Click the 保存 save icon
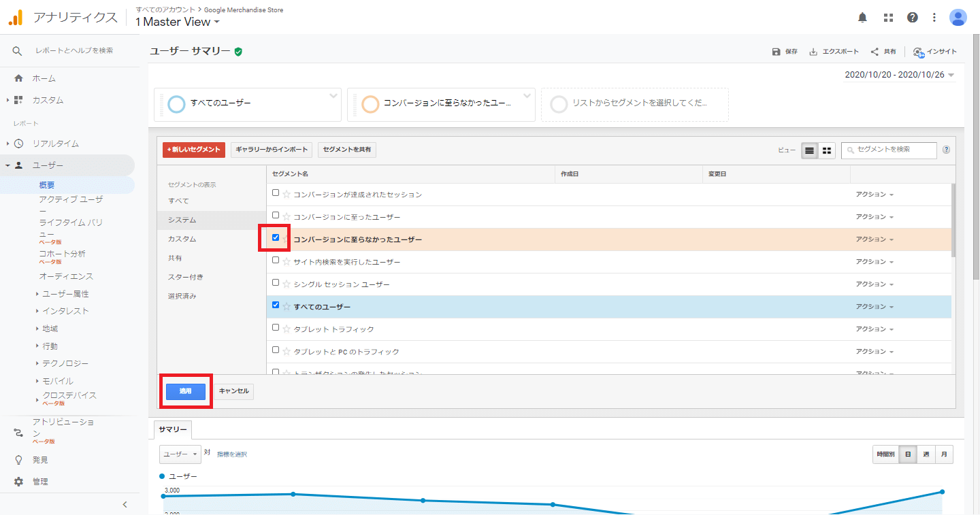Viewport: 980px width, 515px height. [x=777, y=52]
